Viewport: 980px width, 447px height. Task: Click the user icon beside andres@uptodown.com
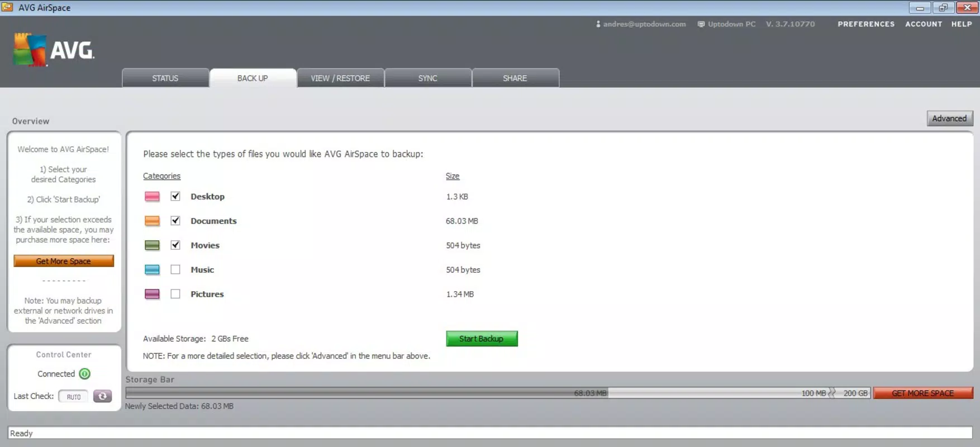tap(598, 24)
